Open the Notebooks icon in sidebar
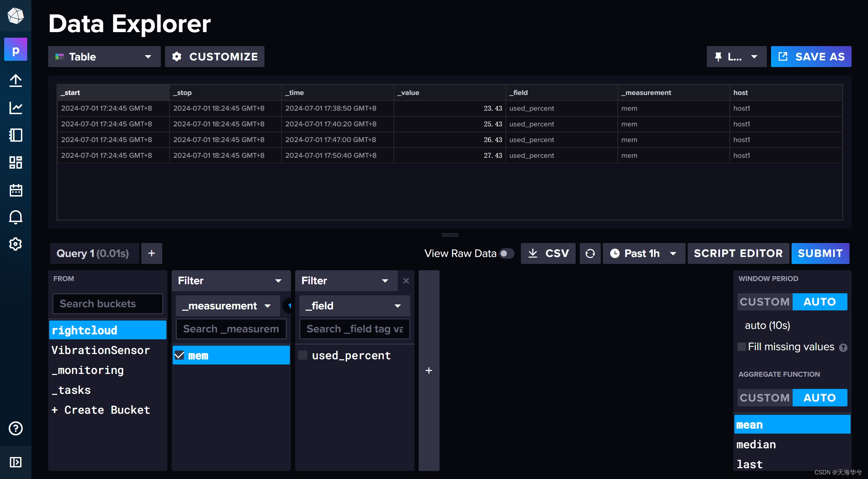The width and height of the screenshot is (868, 479). (x=15, y=135)
